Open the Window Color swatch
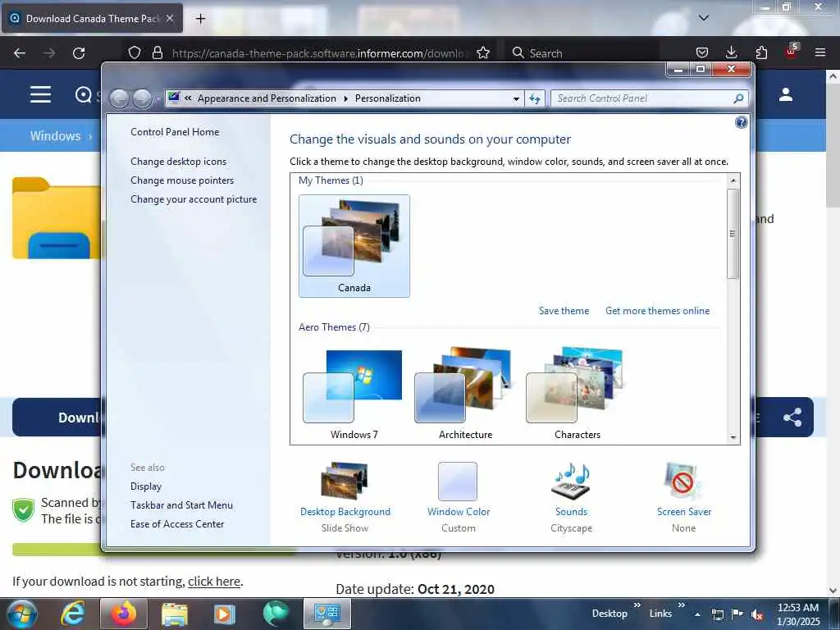840x630 pixels. (x=458, y=481)
